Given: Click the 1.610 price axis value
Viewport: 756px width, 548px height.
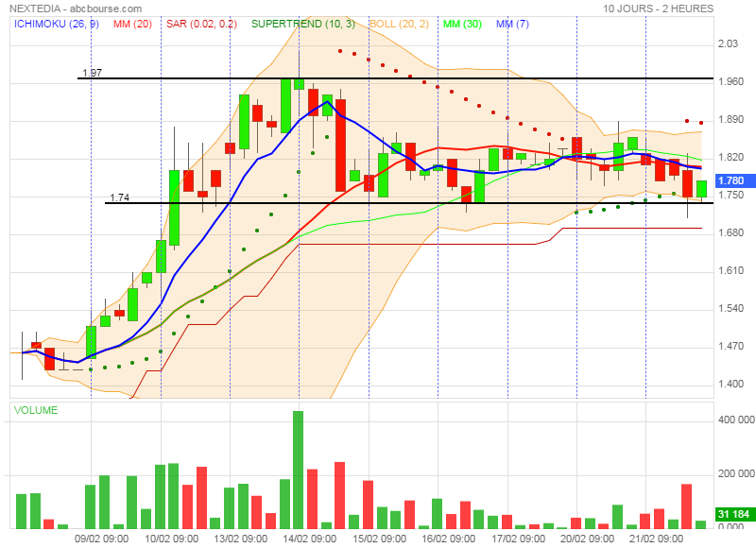Looking at the screenshot, I should pyautogui.click(x=730, y=270).
